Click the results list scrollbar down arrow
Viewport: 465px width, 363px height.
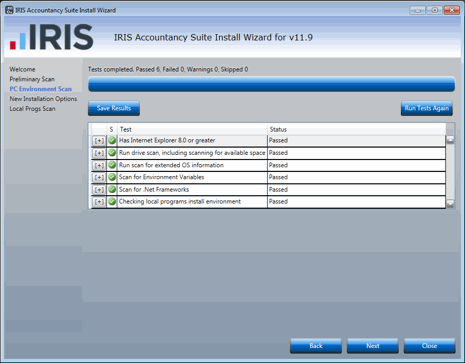click(450, 203)
